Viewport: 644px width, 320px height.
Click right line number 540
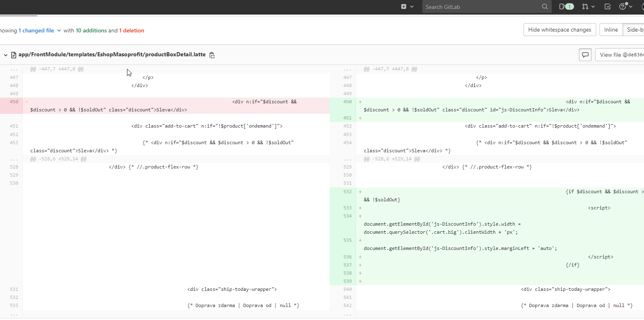click(347, 289)
